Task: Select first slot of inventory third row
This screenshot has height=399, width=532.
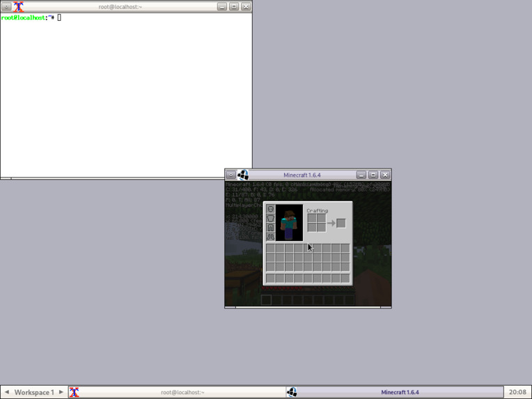Action: (x=270, y=267)
